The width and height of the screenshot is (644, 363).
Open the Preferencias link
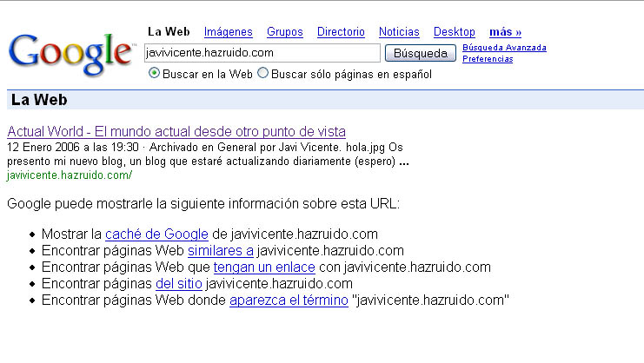(x=488, y=59)
